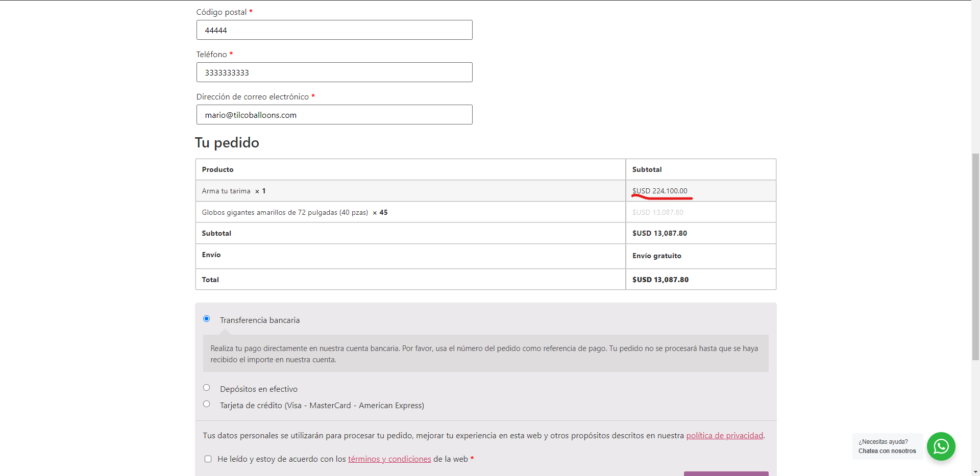The height and width of the screenshot is (476, 980).
Task: Click the "Depósitos en efectivo" label text
Action: (x=259, y=389)
